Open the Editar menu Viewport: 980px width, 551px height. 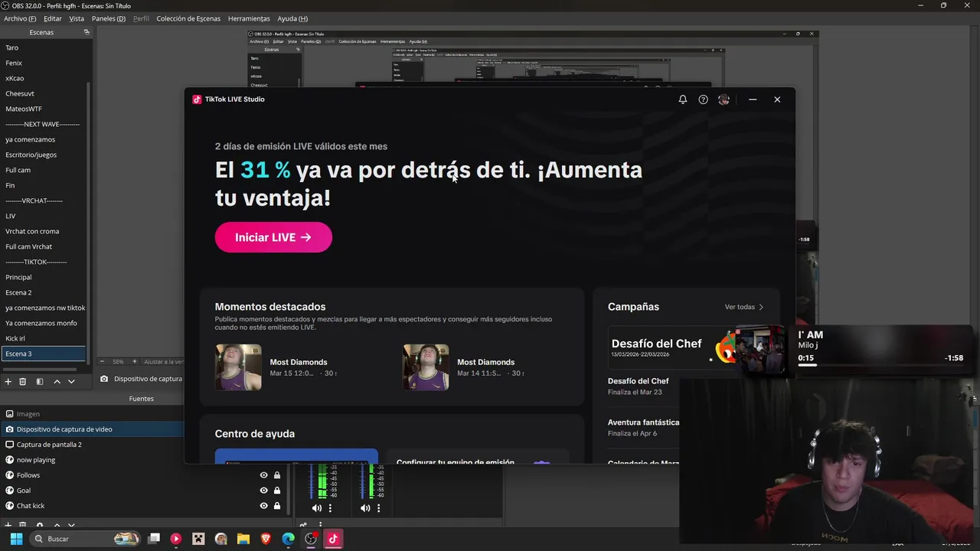53,18
